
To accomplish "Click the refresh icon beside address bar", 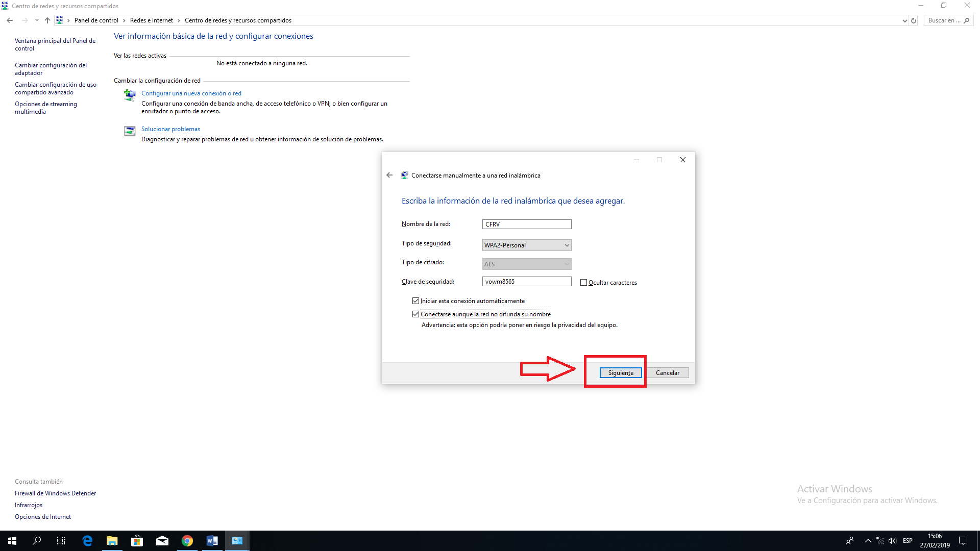I will (914, 20).
